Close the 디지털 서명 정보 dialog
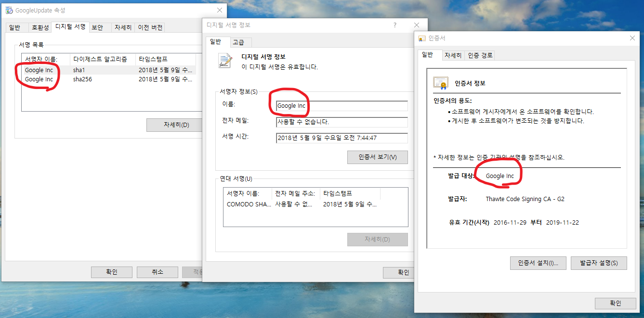The width and height of the screenshot is (644, 318). pos(417,25)
